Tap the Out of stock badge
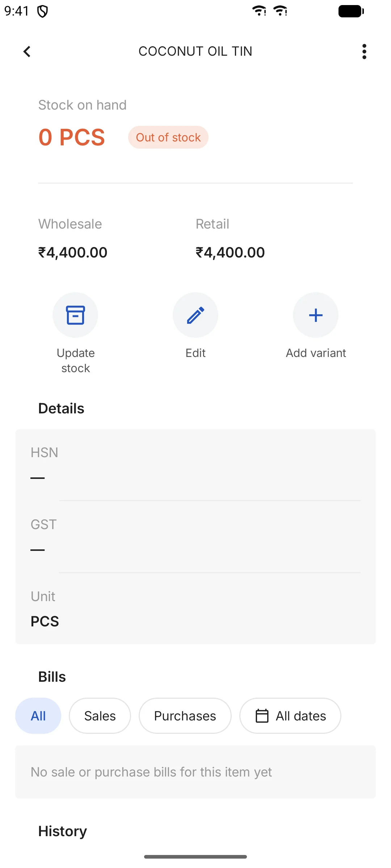 click(x=168, y=137)
